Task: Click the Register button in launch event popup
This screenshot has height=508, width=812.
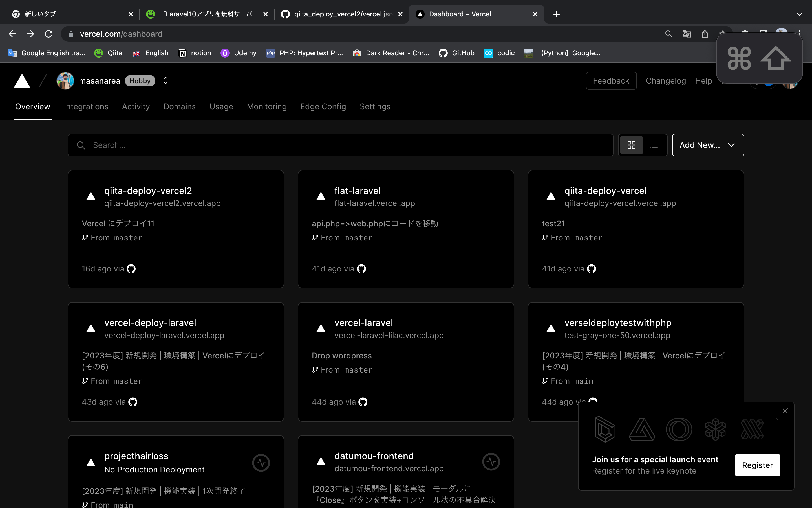Action: tap(757, 465)
